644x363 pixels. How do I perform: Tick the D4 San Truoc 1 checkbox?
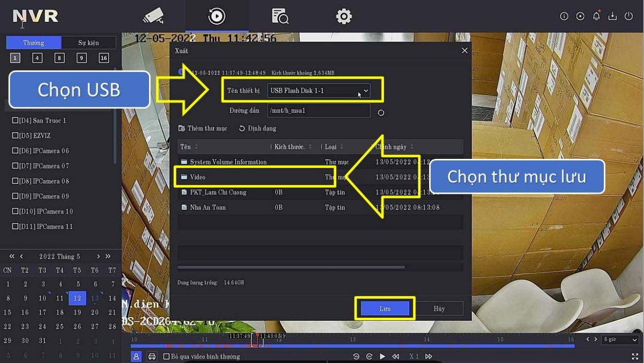pos(15,121)
